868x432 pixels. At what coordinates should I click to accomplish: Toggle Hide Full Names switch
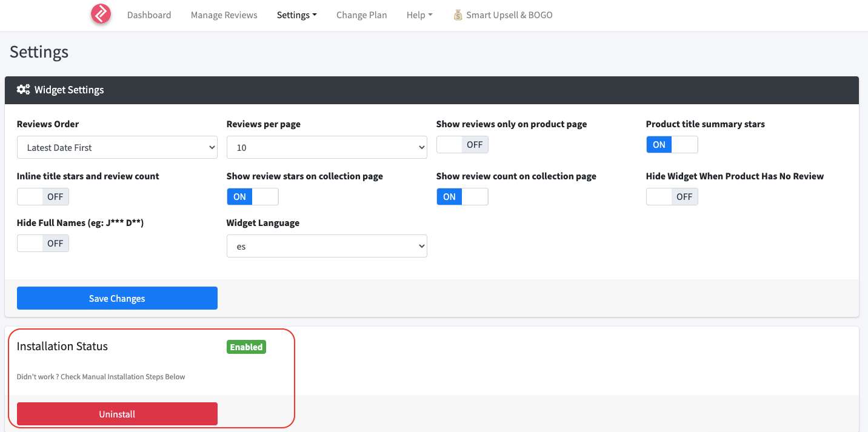(43, 244)
